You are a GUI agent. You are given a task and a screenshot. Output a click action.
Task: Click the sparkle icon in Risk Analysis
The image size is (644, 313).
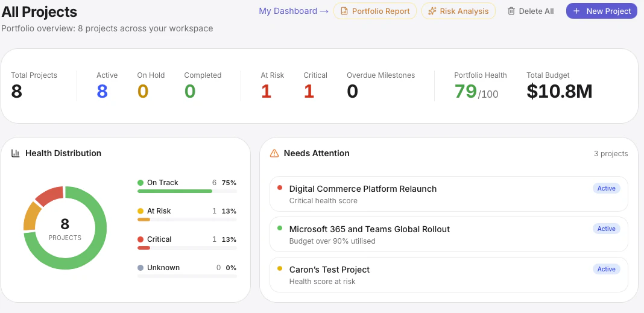(432, 11)
